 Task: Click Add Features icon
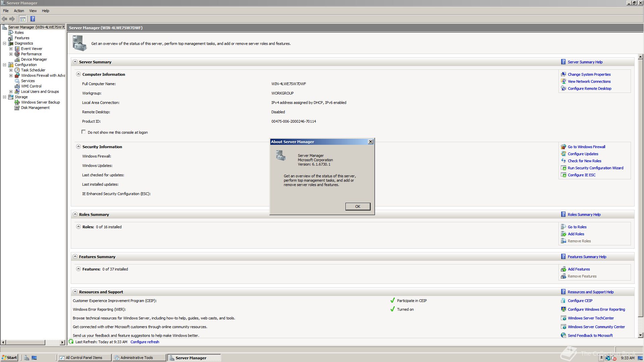563,269
